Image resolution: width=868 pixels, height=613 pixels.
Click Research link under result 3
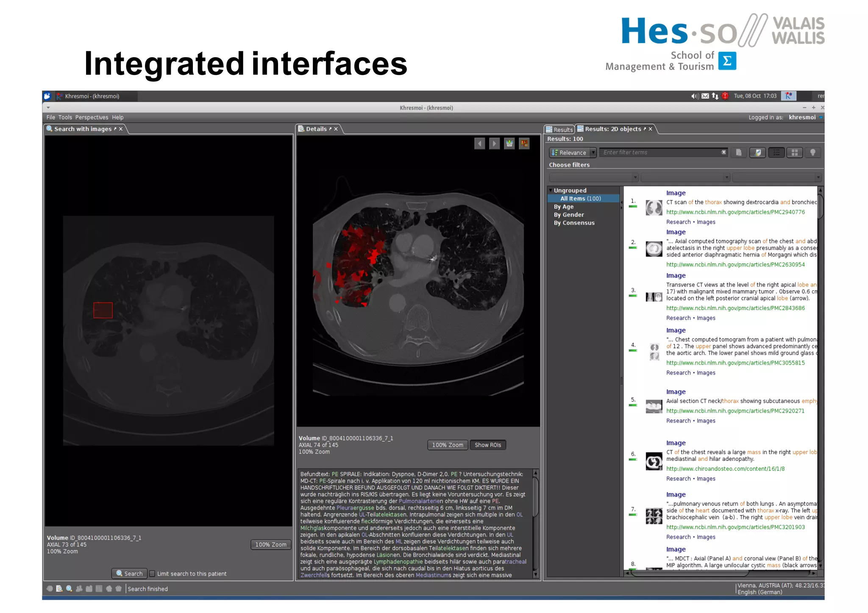pos(678,318)
